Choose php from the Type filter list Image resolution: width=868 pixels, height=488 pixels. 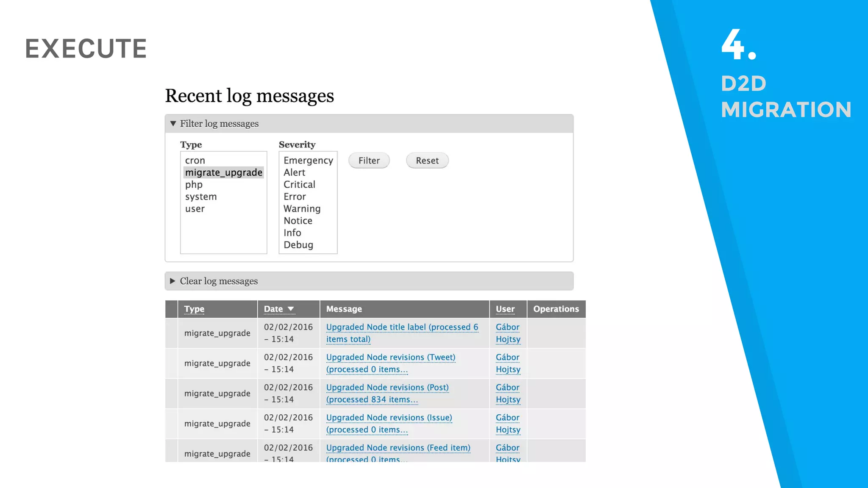pos(194,185)
